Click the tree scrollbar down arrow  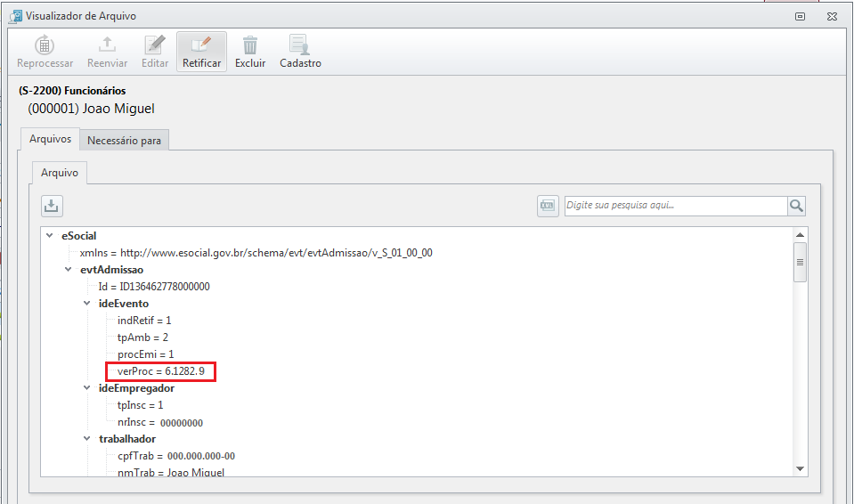[x=800, y=468]
